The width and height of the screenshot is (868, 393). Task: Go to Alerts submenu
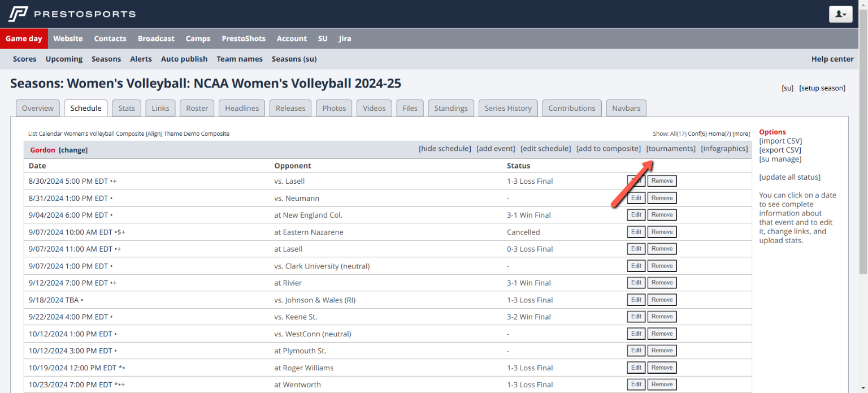click(x=141, y=59)
